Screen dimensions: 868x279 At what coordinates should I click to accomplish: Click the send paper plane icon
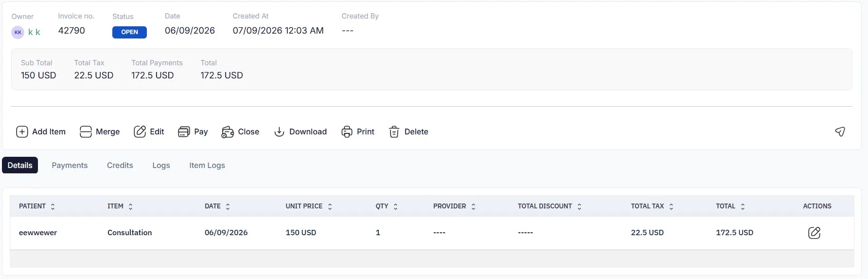coord(840,131)
